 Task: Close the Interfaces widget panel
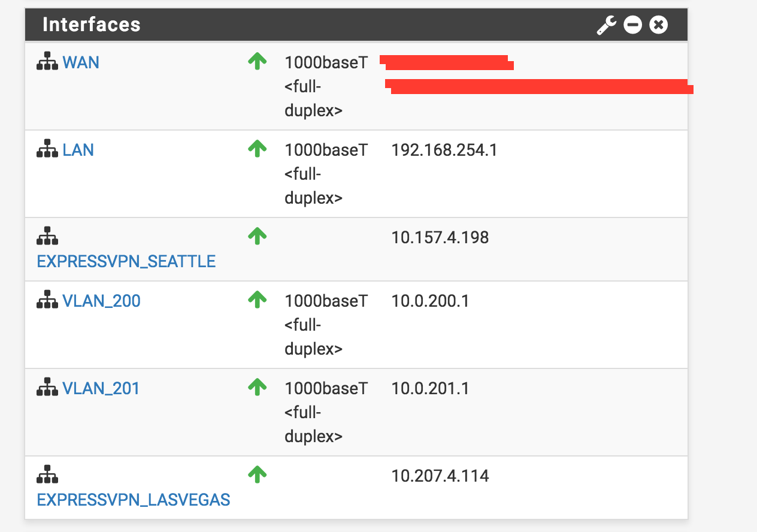658,25
